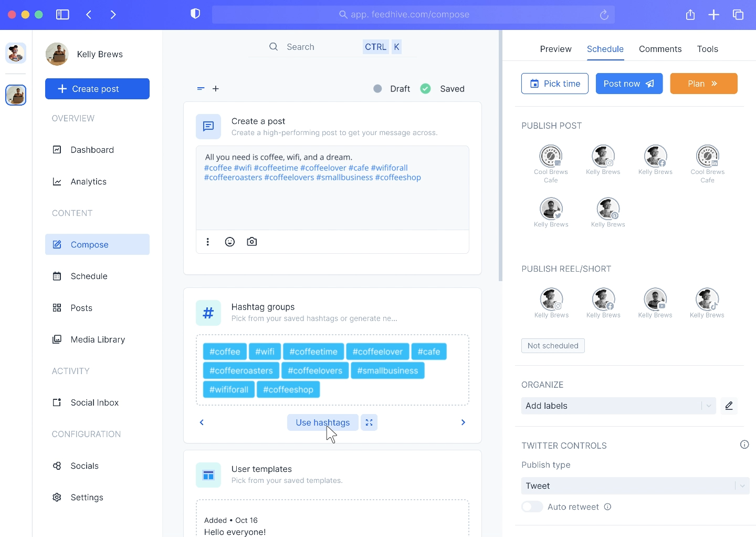Select the top workspace avatar in left rail

click(16, 53)
